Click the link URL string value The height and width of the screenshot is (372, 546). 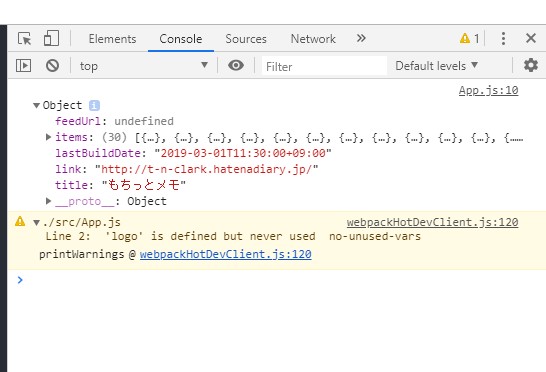pos(206,169)
